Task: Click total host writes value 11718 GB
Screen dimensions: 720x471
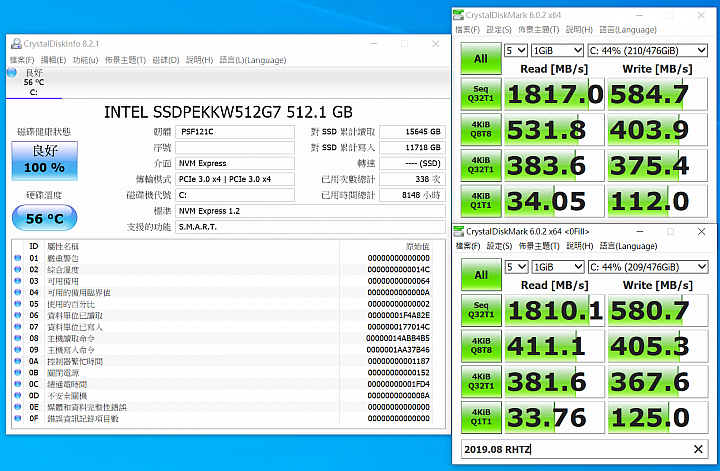Action: click(x=412, y=147)
